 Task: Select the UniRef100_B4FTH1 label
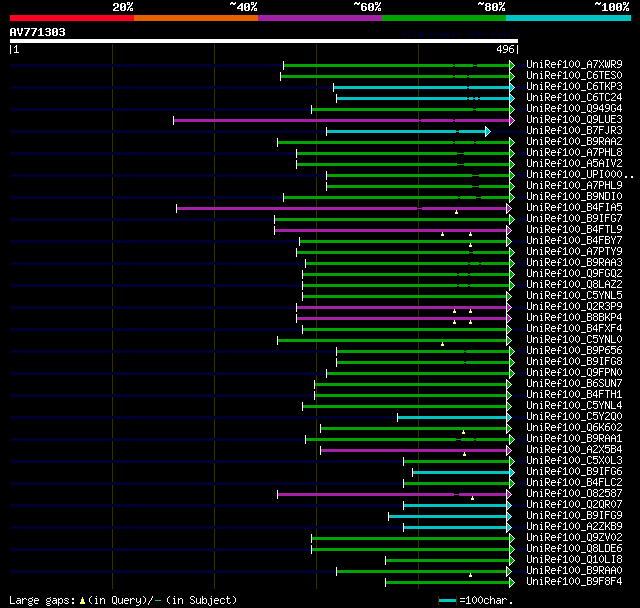pos(574,395)
